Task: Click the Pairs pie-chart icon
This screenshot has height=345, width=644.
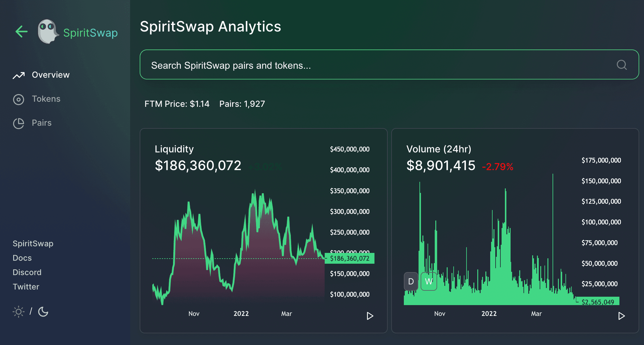Action: point(19,123)
